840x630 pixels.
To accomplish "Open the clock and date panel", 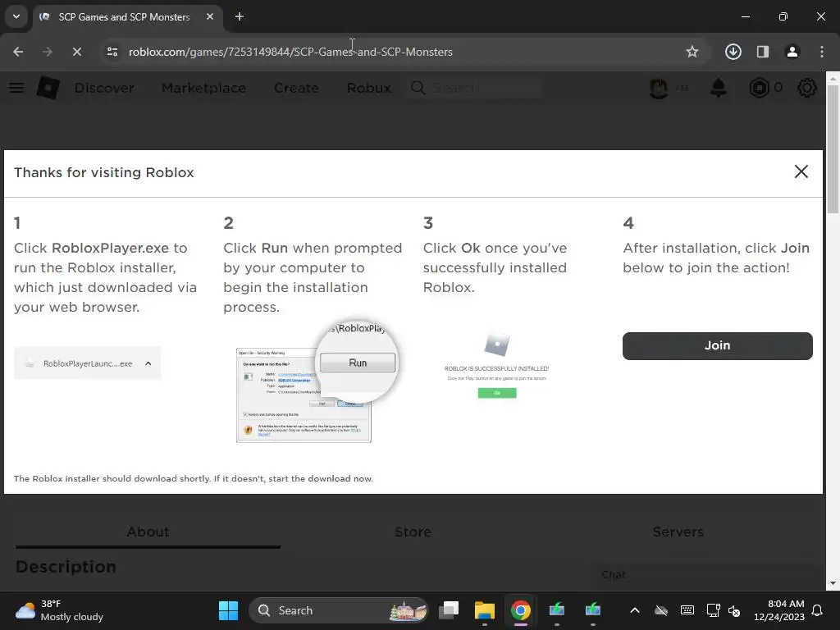I will [779, 610].
